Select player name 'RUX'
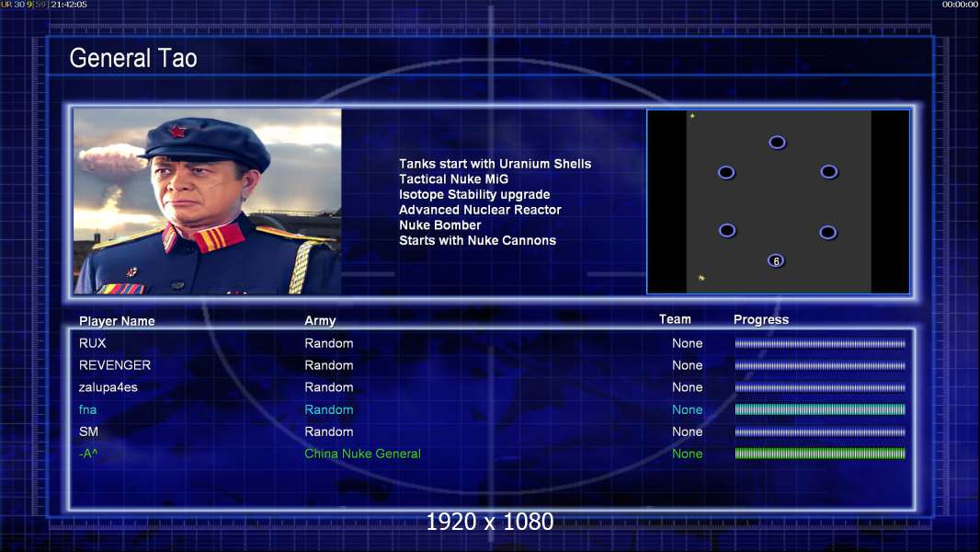Viewport: 980px width, 552px height. coord(93,343)
